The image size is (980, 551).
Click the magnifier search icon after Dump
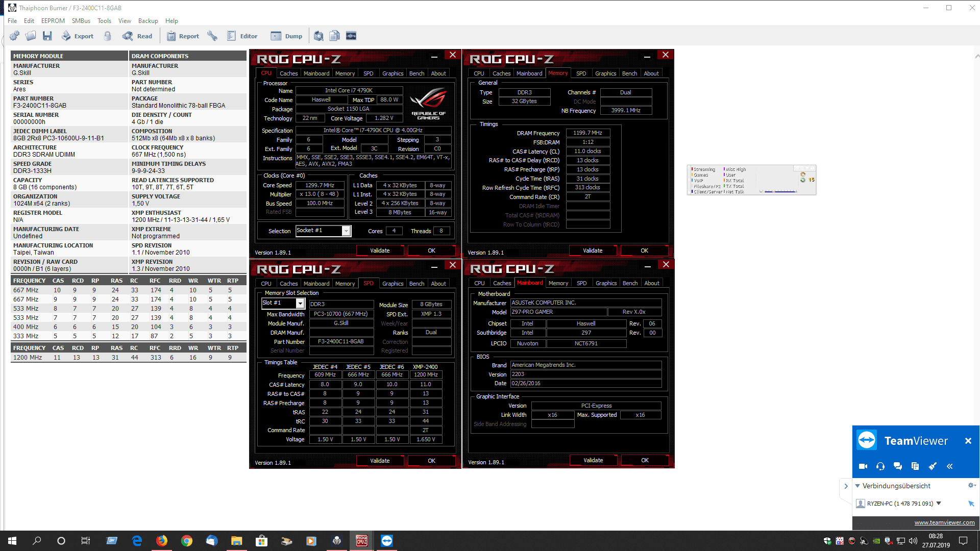point(318,36)
